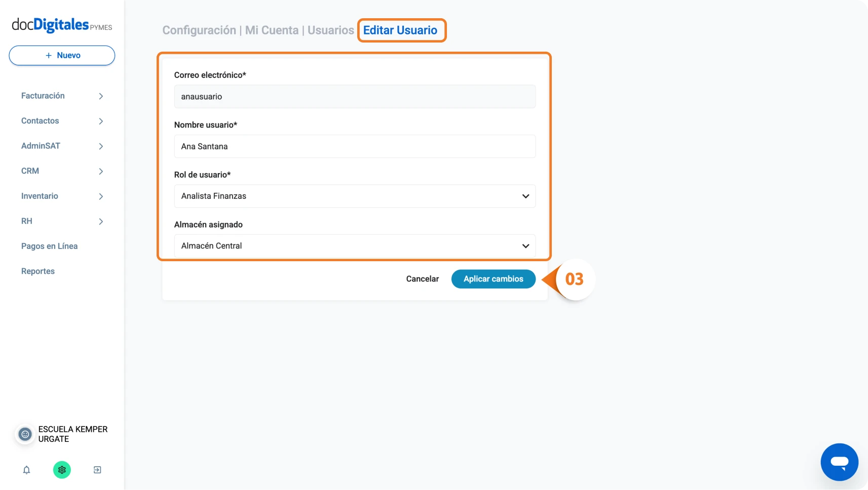Go to Usuarios breadcrumb link
868x490 pixels.
tap(330, 30)
